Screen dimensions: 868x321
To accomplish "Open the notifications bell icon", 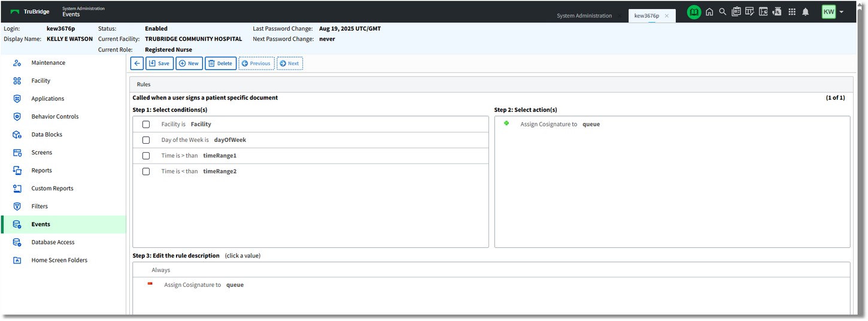I will point(806,12).
